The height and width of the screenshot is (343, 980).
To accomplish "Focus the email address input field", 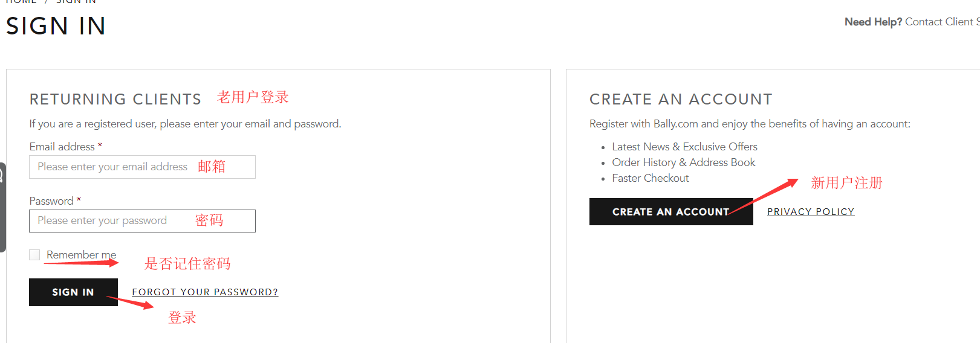I will (142, 167).
